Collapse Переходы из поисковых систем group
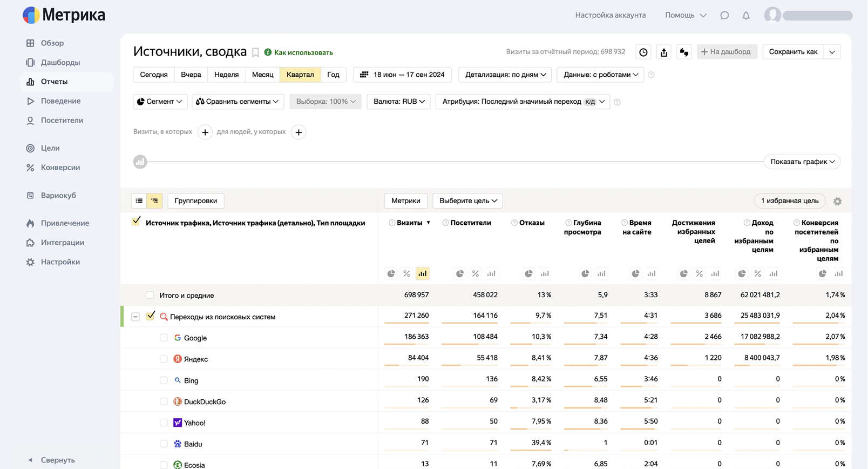Screen dimensions: 868x469 pyautogui.click(x=135, y=317)
